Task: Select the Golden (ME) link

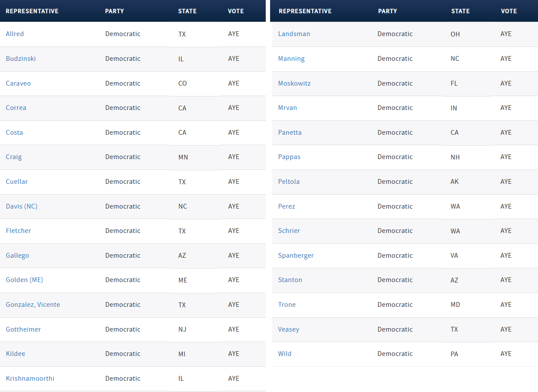Action: [24, 280]
